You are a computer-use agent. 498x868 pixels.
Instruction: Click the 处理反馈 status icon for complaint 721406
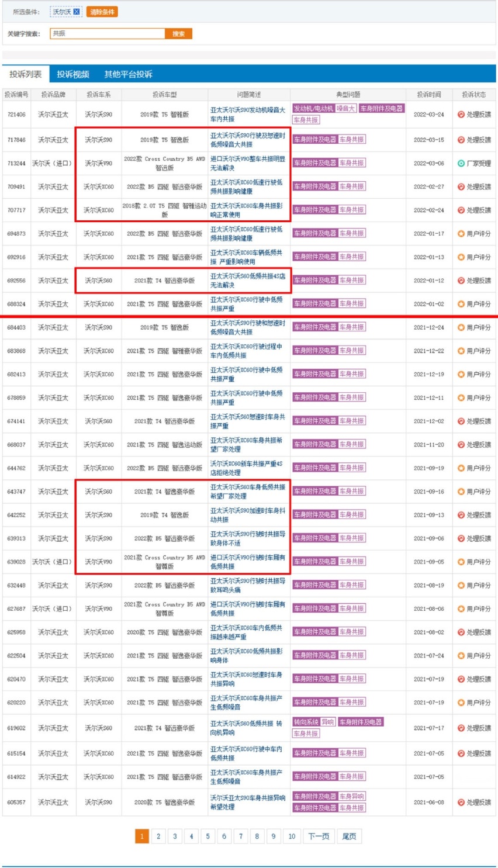coord(461,115)
